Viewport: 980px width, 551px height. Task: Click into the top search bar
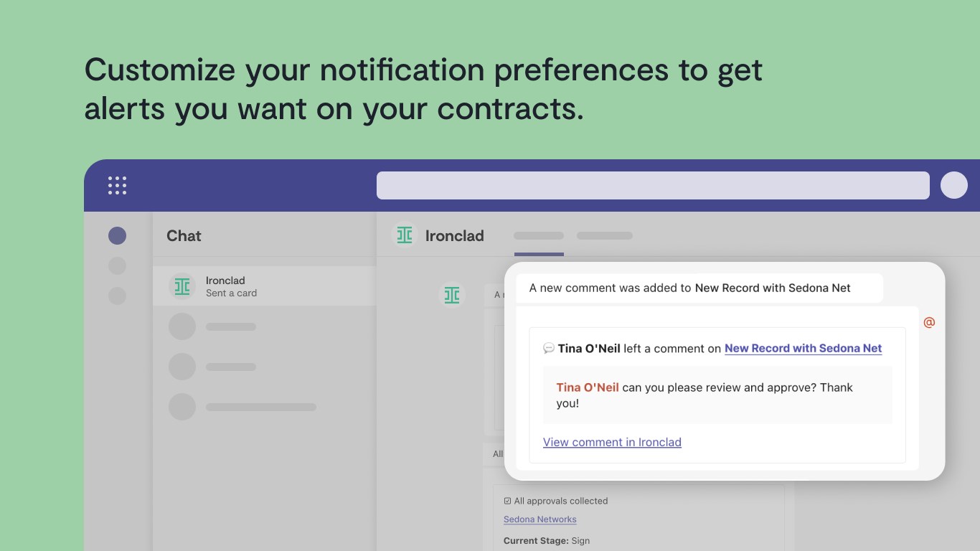pos(653,185)
